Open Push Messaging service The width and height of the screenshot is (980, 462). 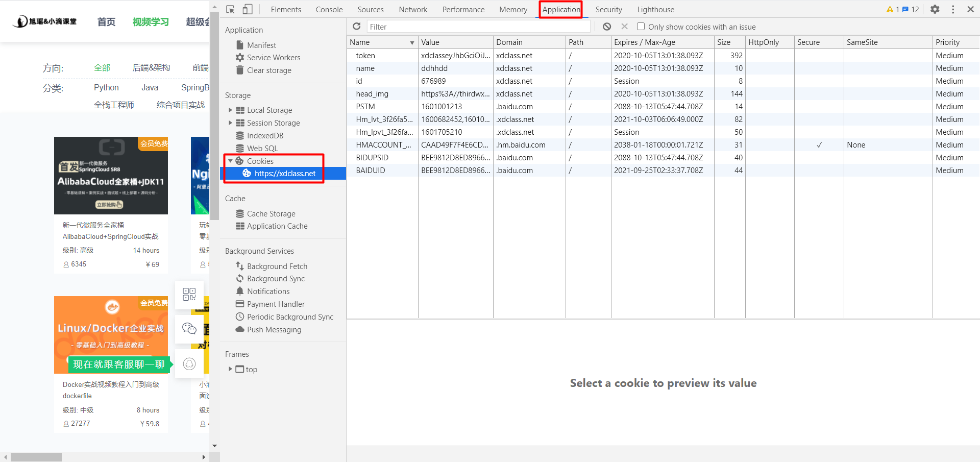point(268,329)
